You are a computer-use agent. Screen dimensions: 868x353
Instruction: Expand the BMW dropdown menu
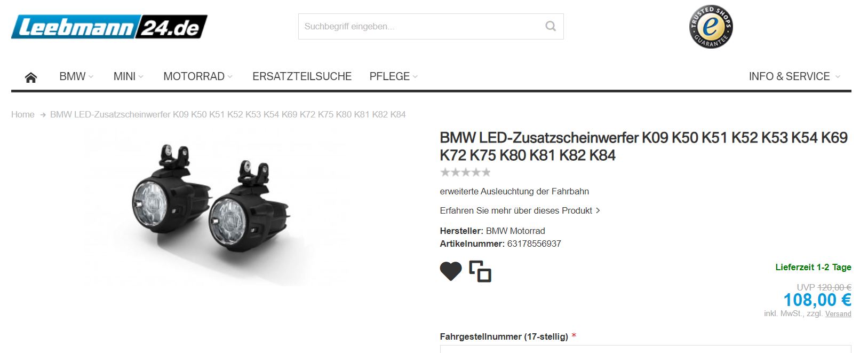76,76
